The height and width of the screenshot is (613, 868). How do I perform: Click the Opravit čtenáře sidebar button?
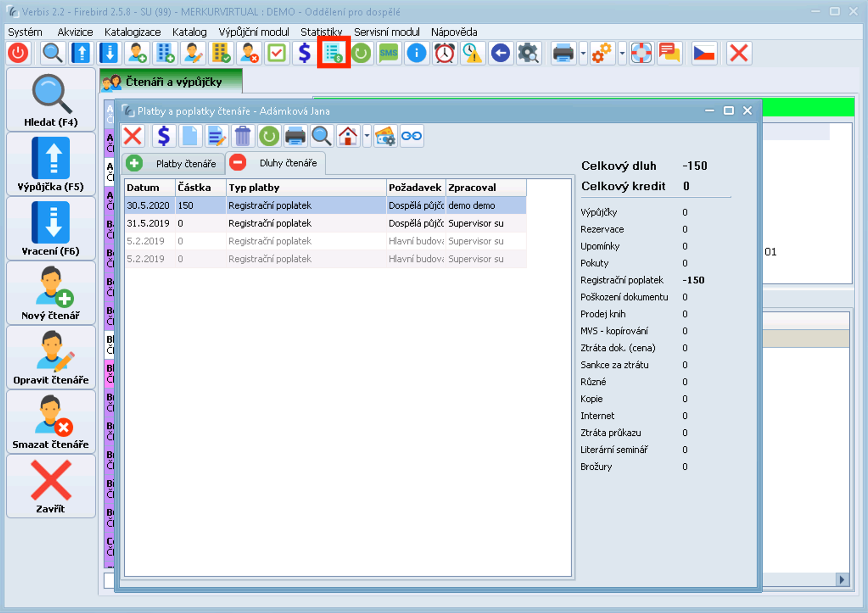point(51,358)
